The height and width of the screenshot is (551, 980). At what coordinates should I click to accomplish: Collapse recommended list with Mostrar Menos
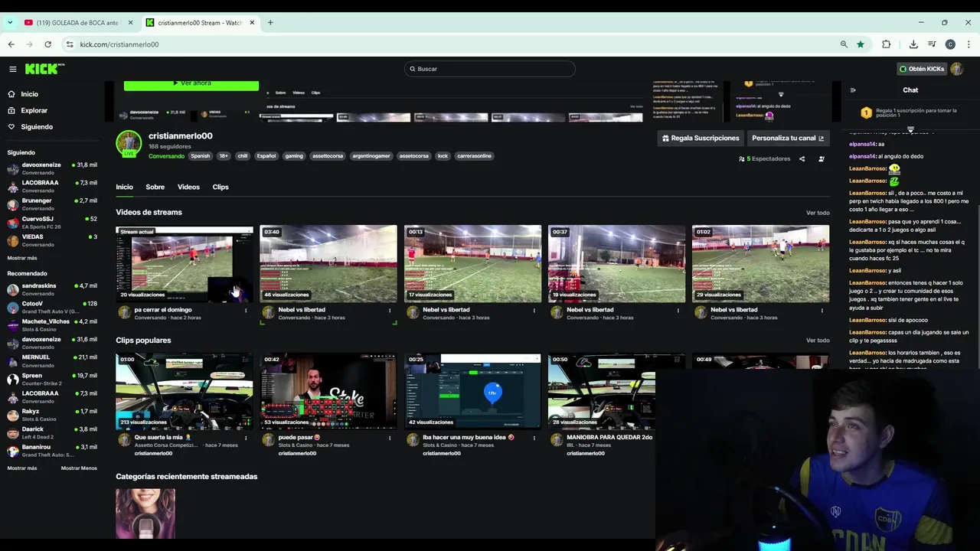click(x=79, y=468)
